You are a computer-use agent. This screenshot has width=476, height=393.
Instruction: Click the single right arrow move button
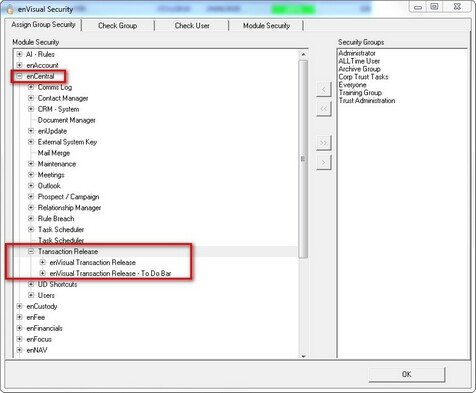pyautogui.click(x=324, y=163)
